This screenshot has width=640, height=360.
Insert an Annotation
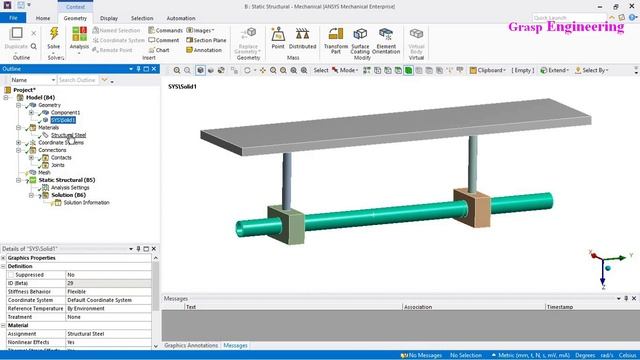(x=204, y=50)
